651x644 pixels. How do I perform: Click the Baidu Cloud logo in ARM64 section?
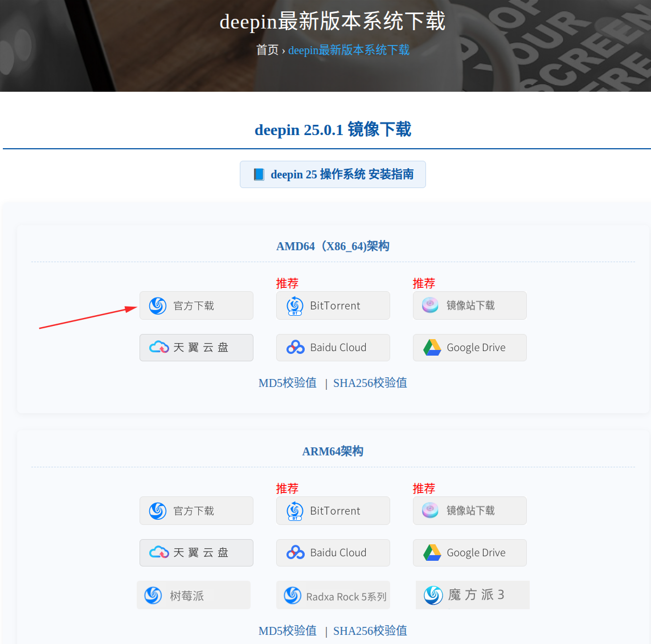(x=296, y=553)
